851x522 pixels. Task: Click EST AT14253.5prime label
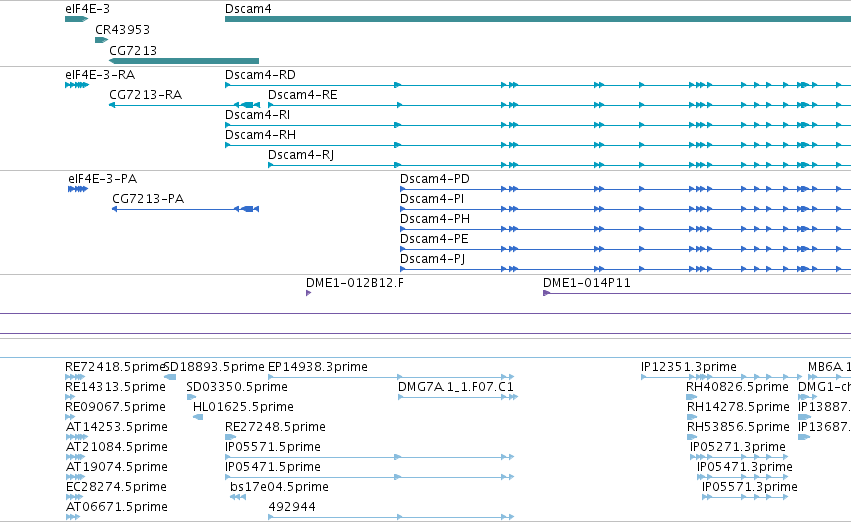pos(117,427)
